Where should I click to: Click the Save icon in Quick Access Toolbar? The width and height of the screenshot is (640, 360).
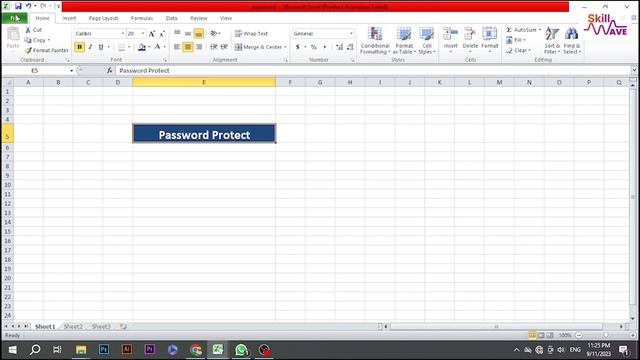coord(18,6)
